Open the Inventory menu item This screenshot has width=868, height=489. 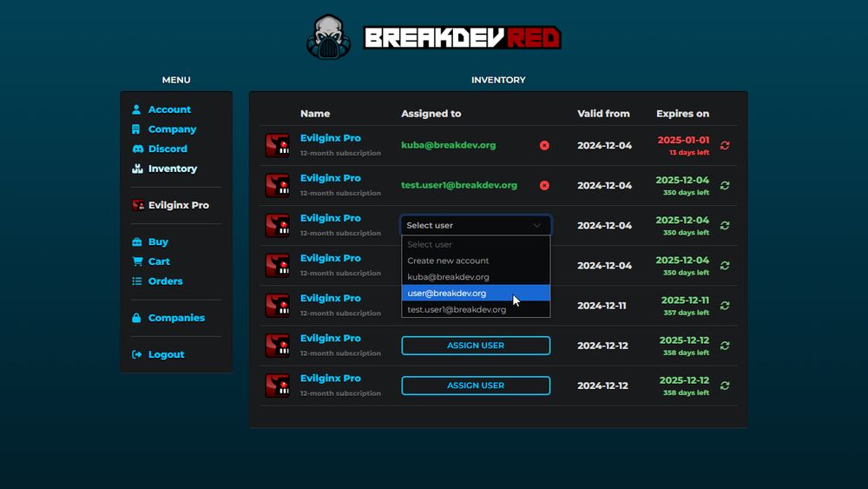pos(172,169)
